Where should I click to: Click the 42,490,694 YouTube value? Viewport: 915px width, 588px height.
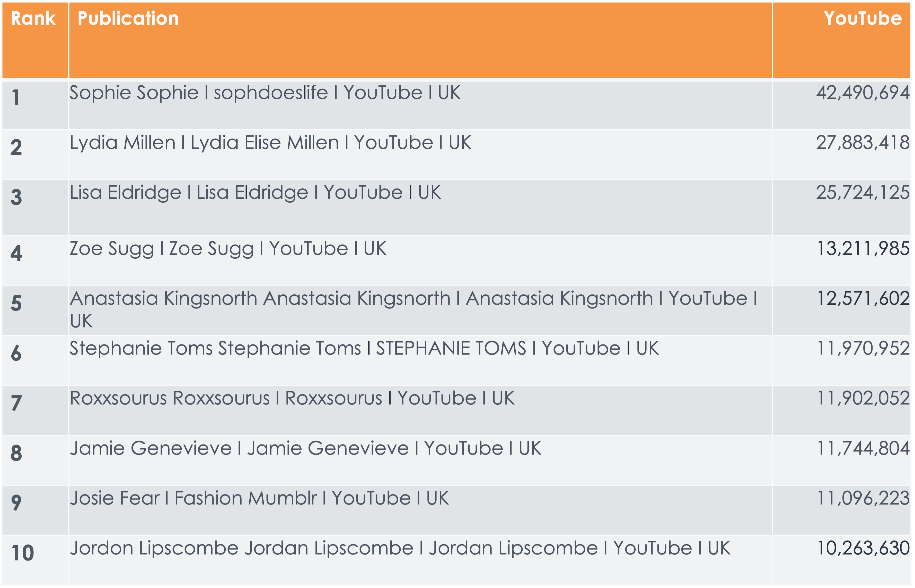click(x=863, y=93)
